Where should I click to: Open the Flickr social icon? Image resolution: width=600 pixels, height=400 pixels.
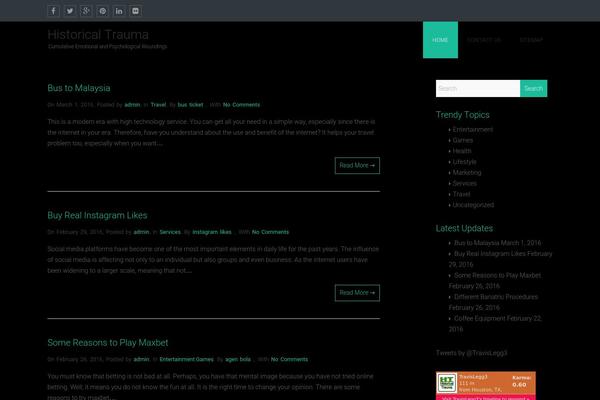coord(135,11)
